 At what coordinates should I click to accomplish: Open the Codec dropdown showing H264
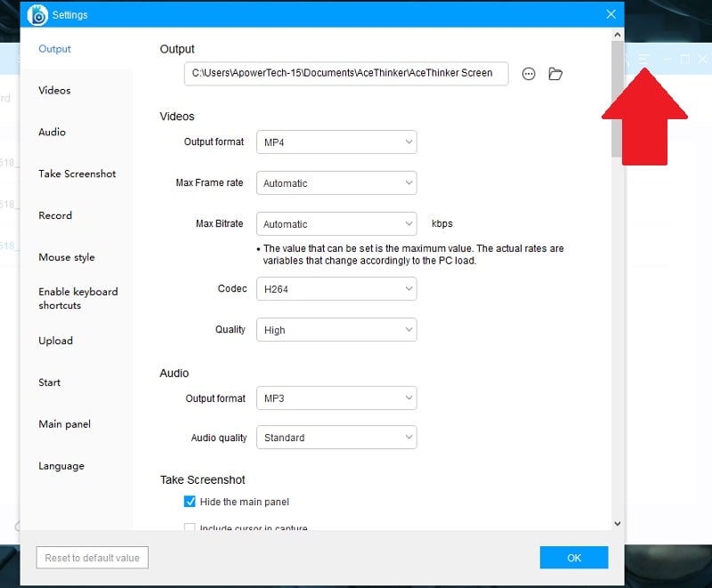(336, 288)
